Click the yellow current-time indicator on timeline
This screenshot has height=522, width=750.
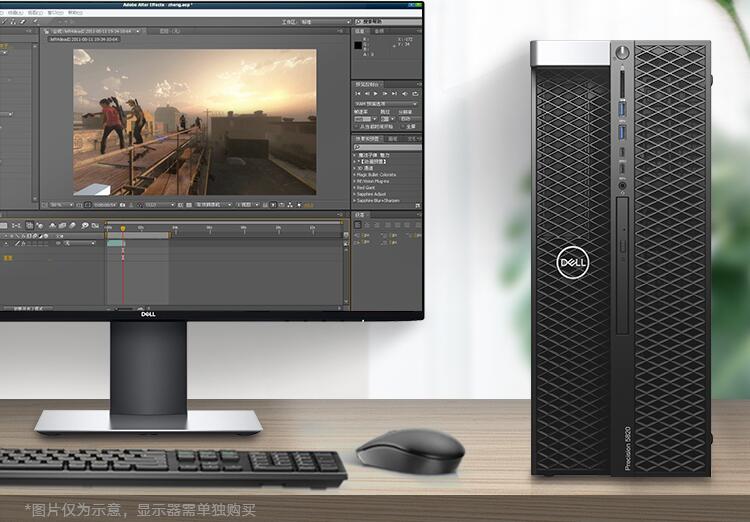(x=123, y=229)
